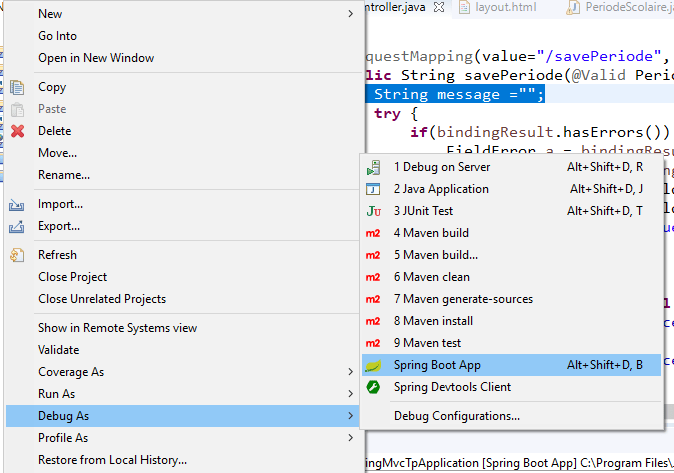Click the m2 icon beside Maven install
Viewport: 674px width, 473px height.
[373, 321]
